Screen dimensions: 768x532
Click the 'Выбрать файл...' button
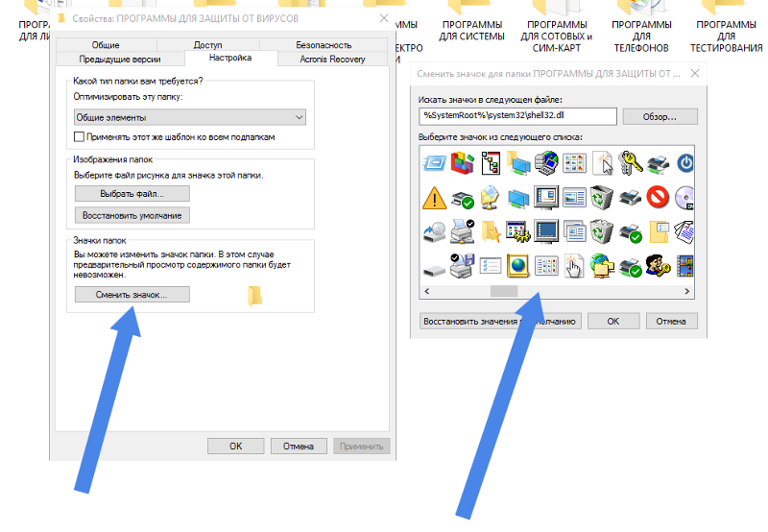(x=132, y=194)
